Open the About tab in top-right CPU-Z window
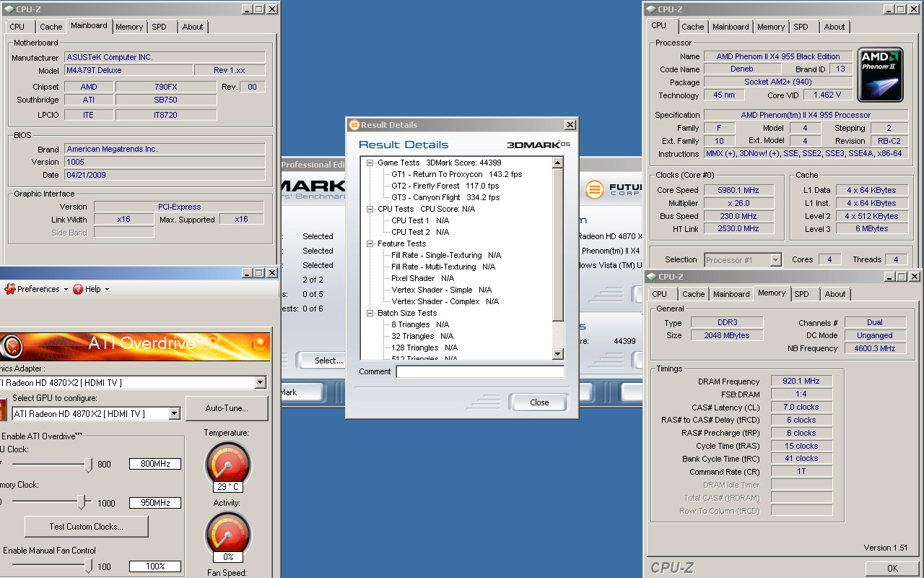 click(834, 27)
